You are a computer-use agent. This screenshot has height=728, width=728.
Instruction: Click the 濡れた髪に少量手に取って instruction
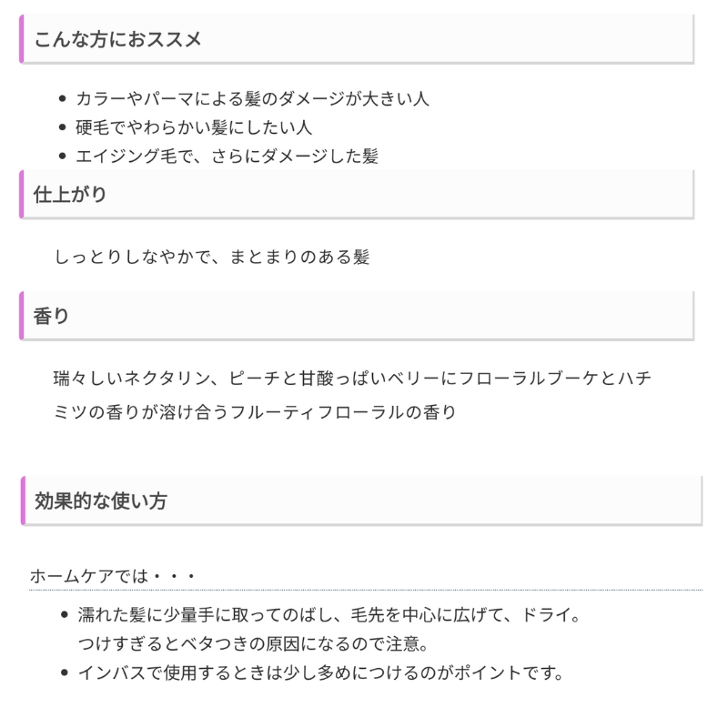pos(329,615)
